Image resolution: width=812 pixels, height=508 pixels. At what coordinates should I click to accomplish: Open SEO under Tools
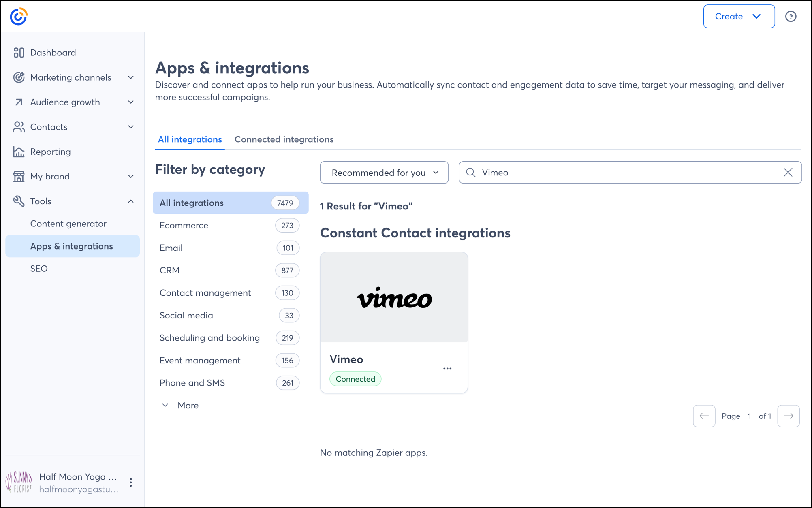[x=39, y=269]
